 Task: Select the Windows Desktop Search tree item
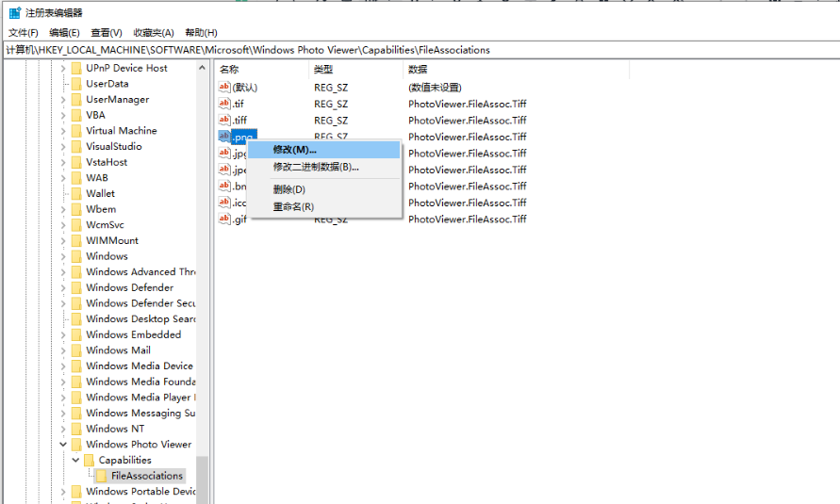[140, 318]
